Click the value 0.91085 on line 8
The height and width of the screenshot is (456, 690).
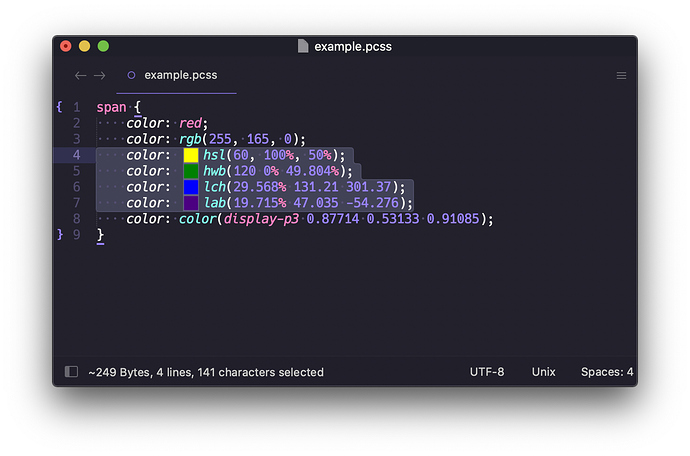point(453,219)
